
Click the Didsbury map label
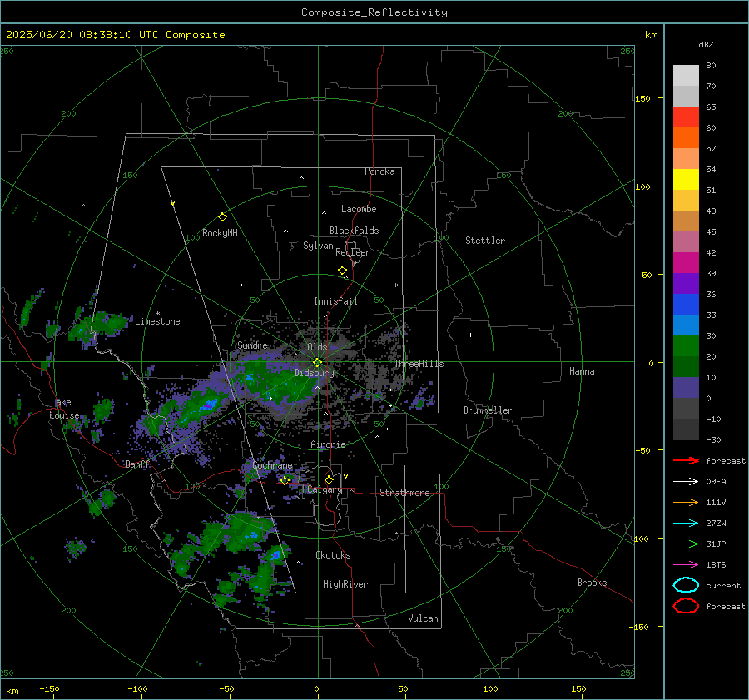coord(315,373)
